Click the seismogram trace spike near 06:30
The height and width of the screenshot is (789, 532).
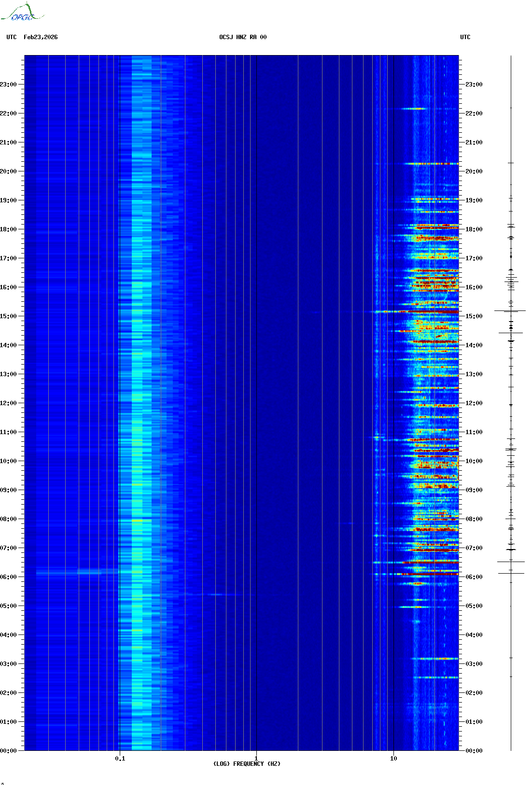click(x=511, y=562)
